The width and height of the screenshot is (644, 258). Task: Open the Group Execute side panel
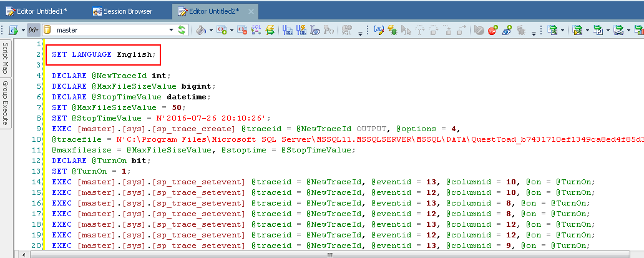6,103
